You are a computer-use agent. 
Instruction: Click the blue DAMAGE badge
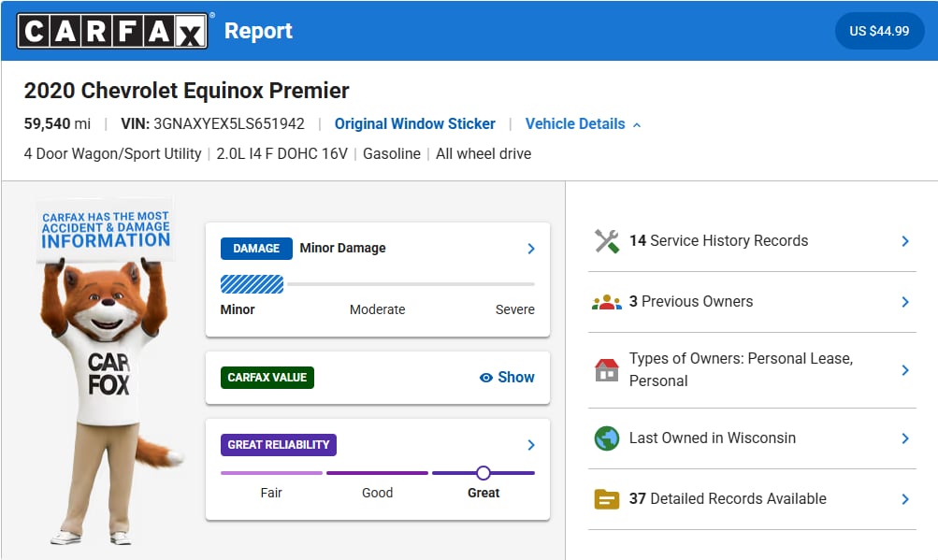(x=256, y=249)
